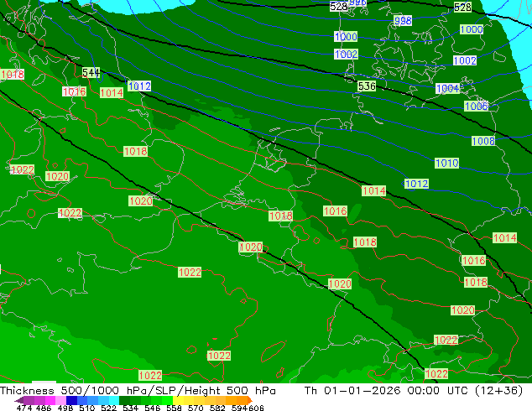
Task: Select the blue 1006 isobar label
Action: click(x=477, y=107)
